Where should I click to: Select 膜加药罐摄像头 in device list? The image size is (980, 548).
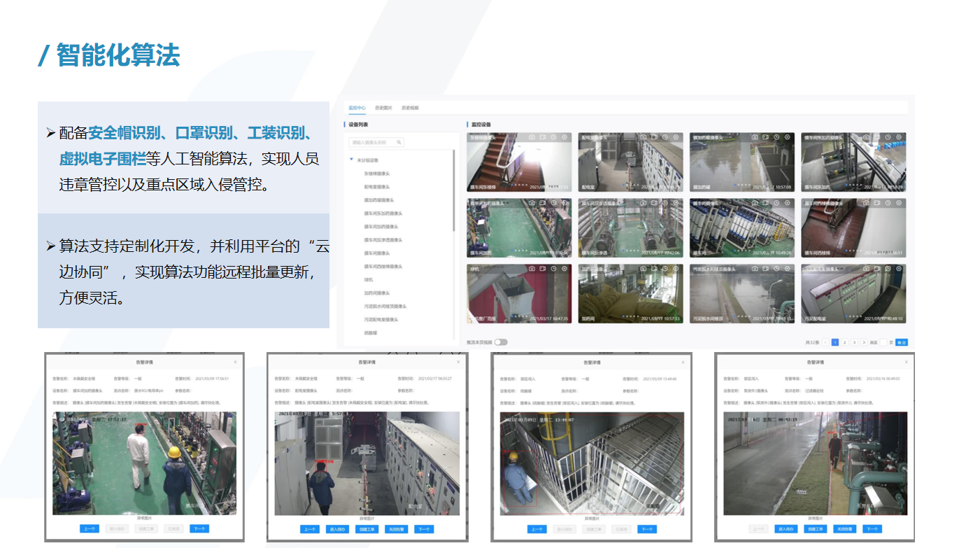380,200
